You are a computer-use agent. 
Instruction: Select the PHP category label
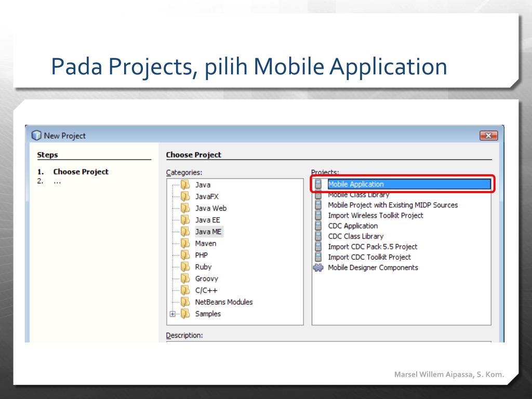(x=202, y=255)
